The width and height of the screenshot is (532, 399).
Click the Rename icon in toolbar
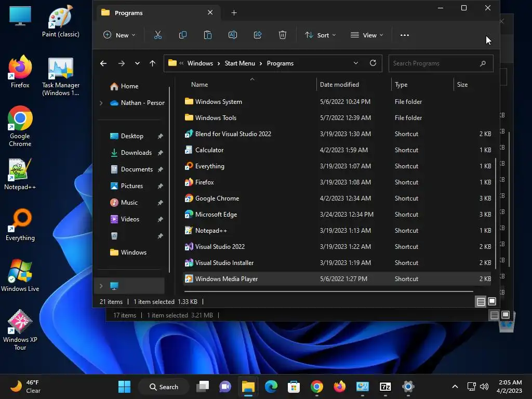point(233,35)
